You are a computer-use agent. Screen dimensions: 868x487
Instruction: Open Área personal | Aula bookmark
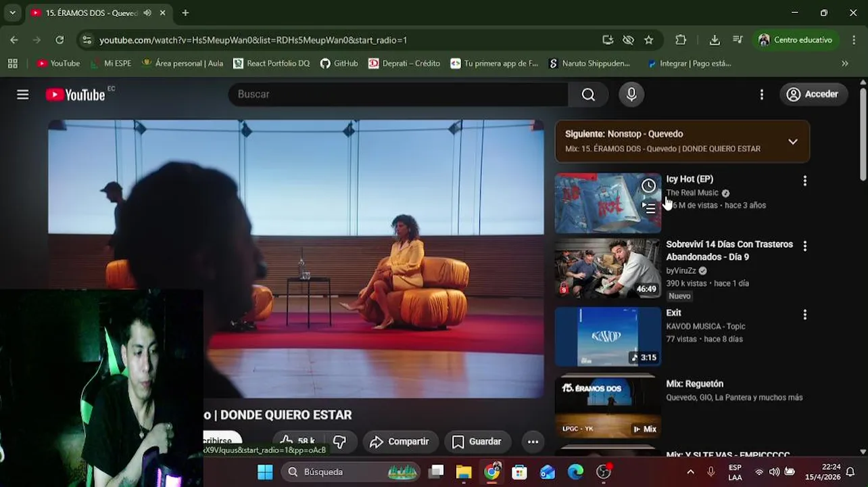coord(183,64)
